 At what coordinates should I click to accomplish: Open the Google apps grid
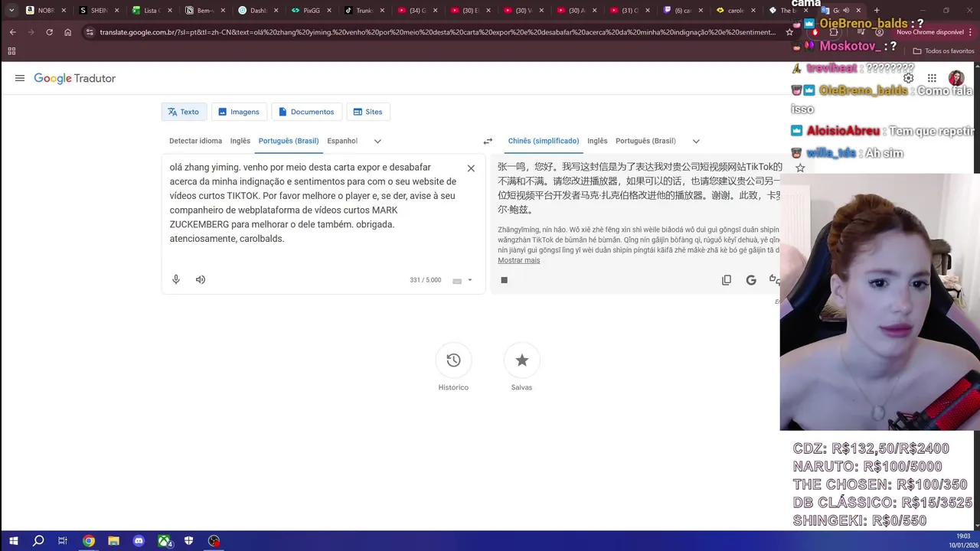click(x=932, y=78)
